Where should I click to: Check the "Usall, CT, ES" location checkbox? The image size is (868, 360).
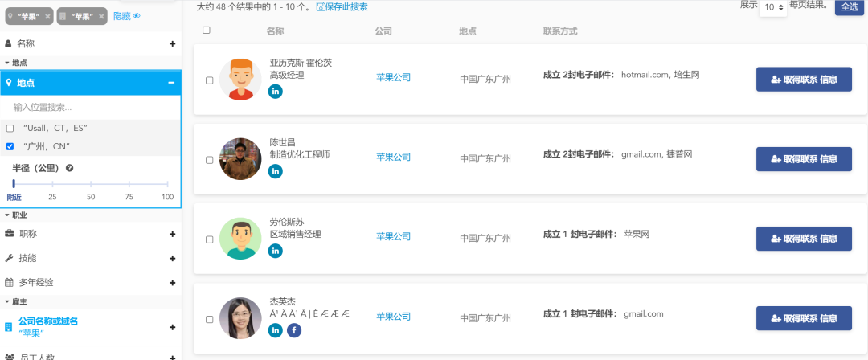pos(10,128)
